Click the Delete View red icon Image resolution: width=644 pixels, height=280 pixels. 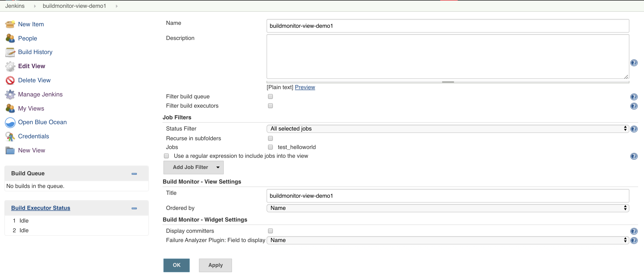[x=10, y=80]
